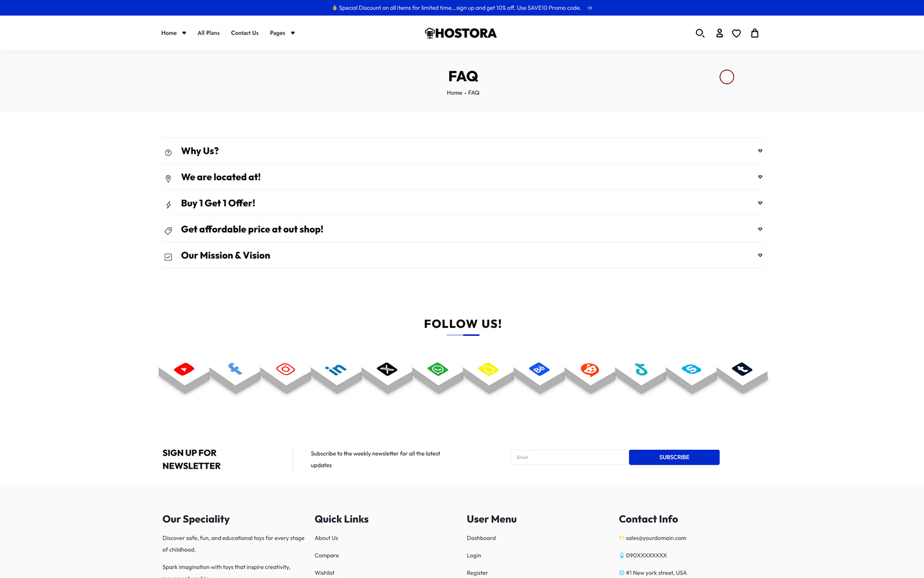
Task: Open the Home dropdown menu
Action: pyautogui.click(x=173, y=33)
